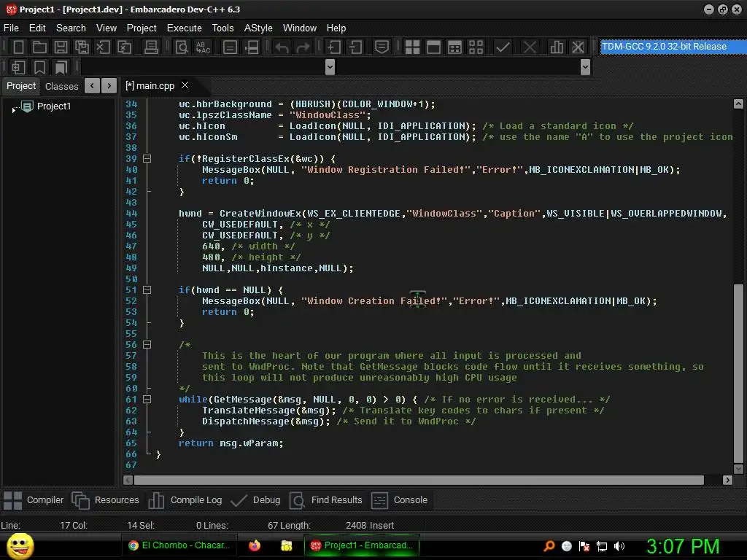Compile the project with four-squares icon
Screen dimensions: 747x560
tap(412, 47)
